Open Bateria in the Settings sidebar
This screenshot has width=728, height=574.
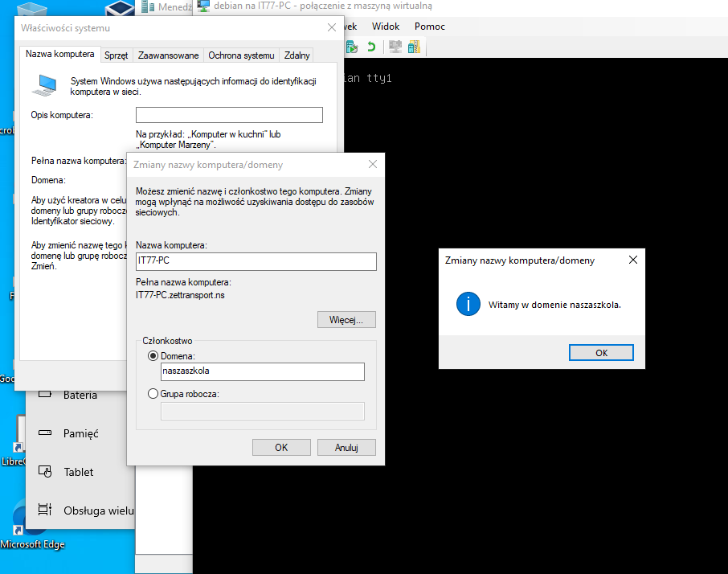[80, 395]
